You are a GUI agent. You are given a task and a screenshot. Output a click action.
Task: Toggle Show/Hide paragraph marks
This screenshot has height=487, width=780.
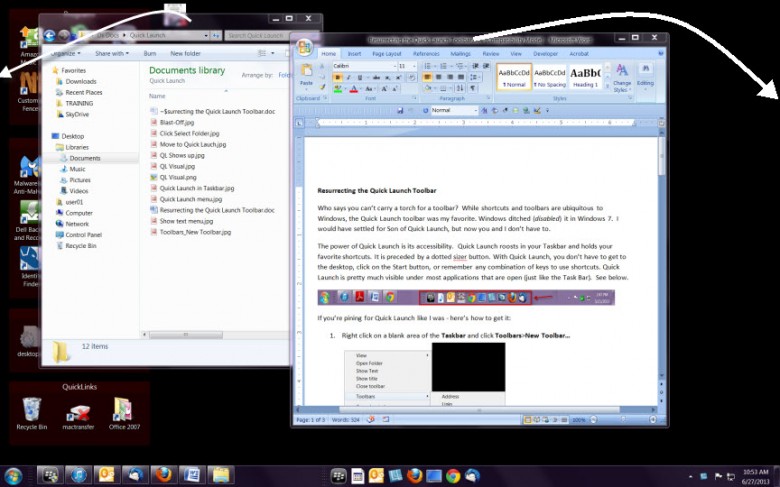(x=473, y=89)
